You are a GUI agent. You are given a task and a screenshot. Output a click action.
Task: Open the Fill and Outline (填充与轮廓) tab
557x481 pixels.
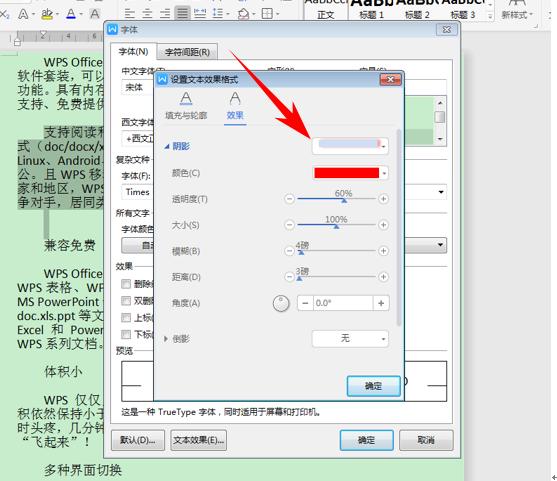click(x=186, y=106)
